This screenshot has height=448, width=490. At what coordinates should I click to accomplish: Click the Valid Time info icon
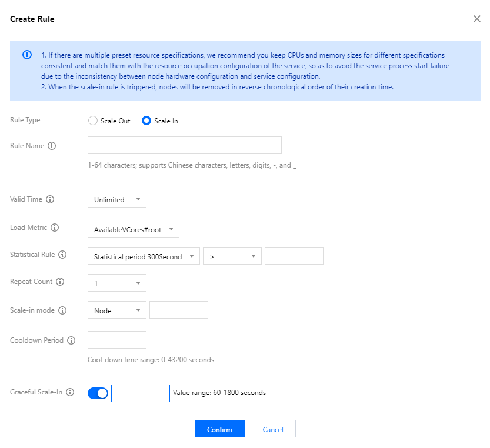pyautogui.click(x=50, y=199)
